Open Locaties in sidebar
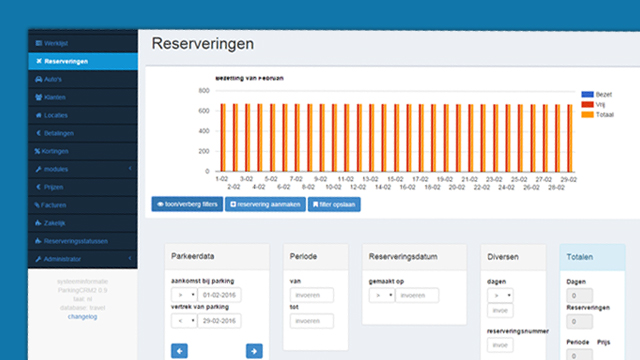The image size is (640, 360). point(83,115)
